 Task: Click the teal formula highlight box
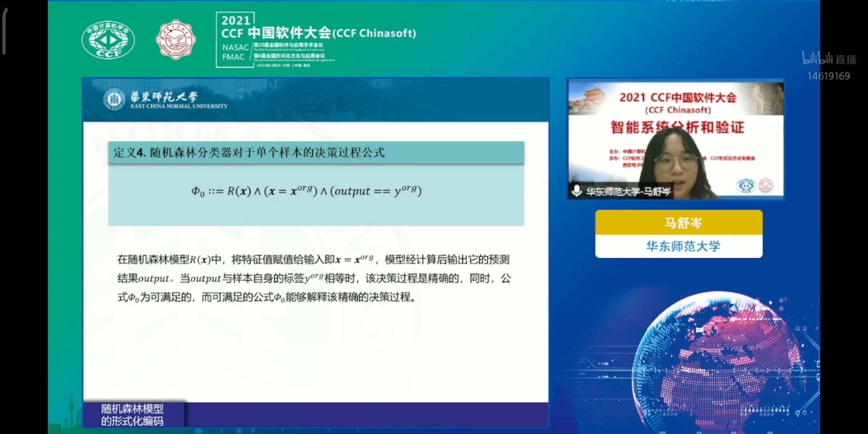[x=315, y=191]
